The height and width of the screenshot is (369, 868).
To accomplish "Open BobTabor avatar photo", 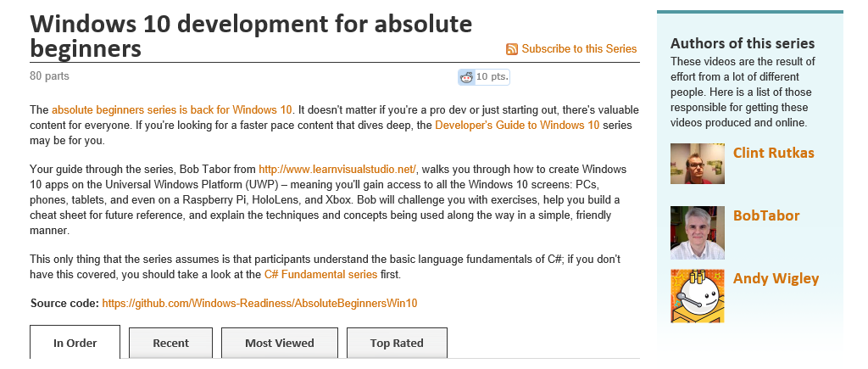I will point(697,232).
